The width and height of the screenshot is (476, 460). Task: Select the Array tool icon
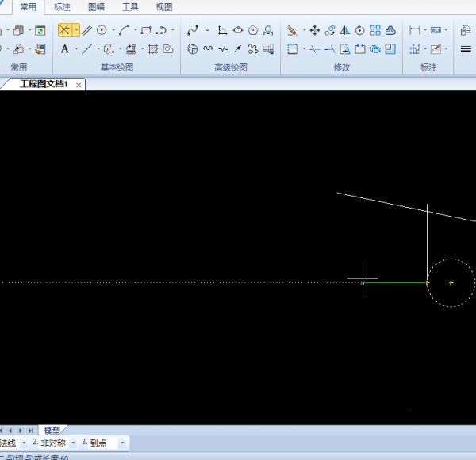coord(375,30)
